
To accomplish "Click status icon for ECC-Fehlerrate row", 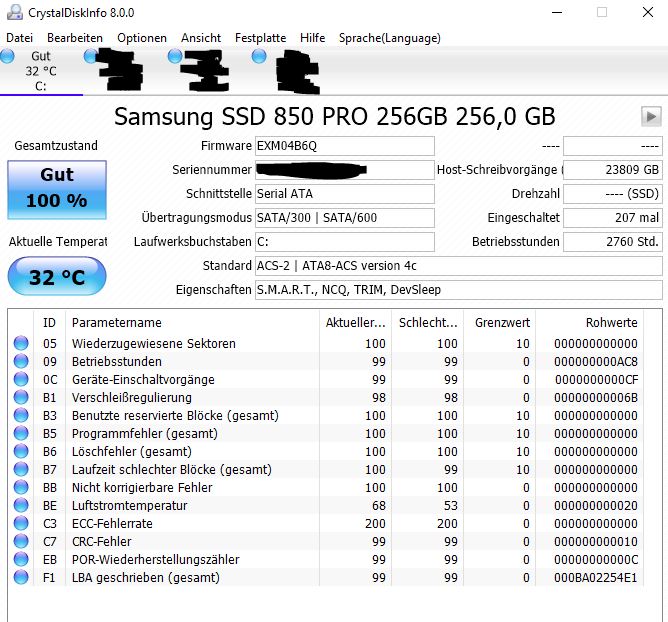I will click(21, 523).
